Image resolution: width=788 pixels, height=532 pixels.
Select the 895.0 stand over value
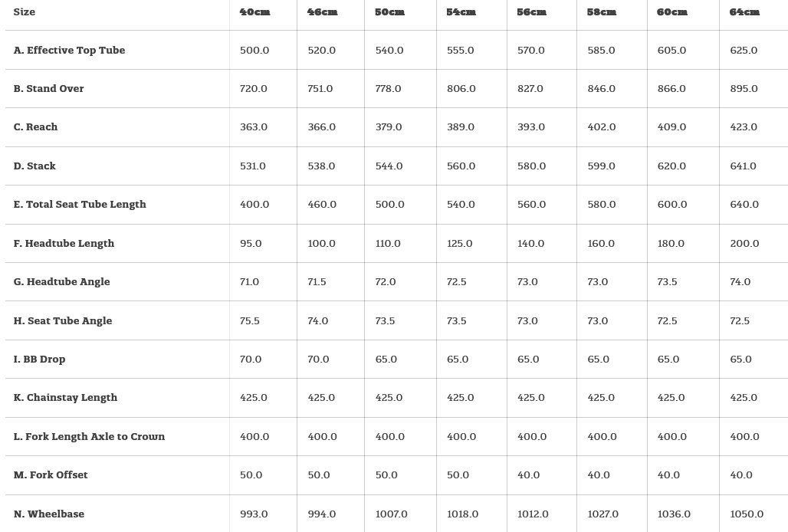(744, 89)
